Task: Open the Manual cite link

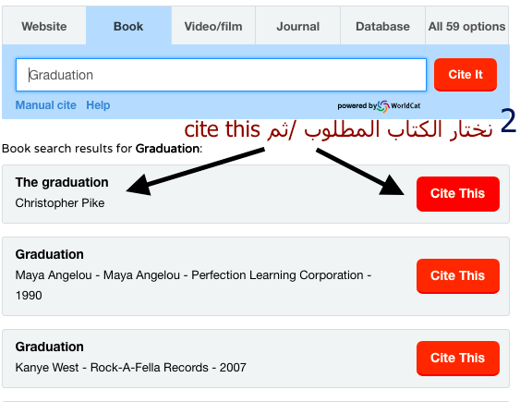Action: click(x=46, y=105)
